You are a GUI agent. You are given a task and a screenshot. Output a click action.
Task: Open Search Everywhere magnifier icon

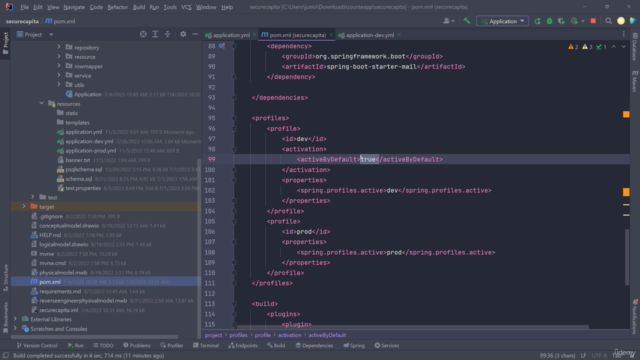609,21
